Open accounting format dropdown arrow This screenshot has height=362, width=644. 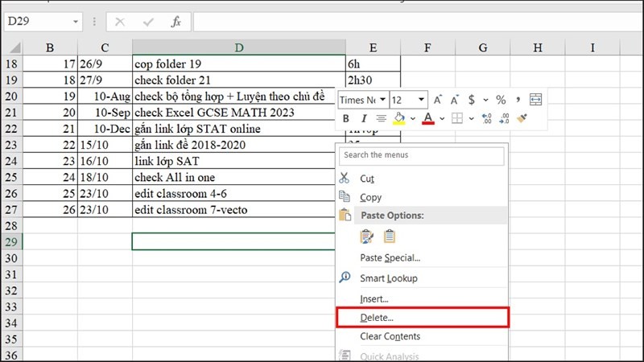coord(486,100)
